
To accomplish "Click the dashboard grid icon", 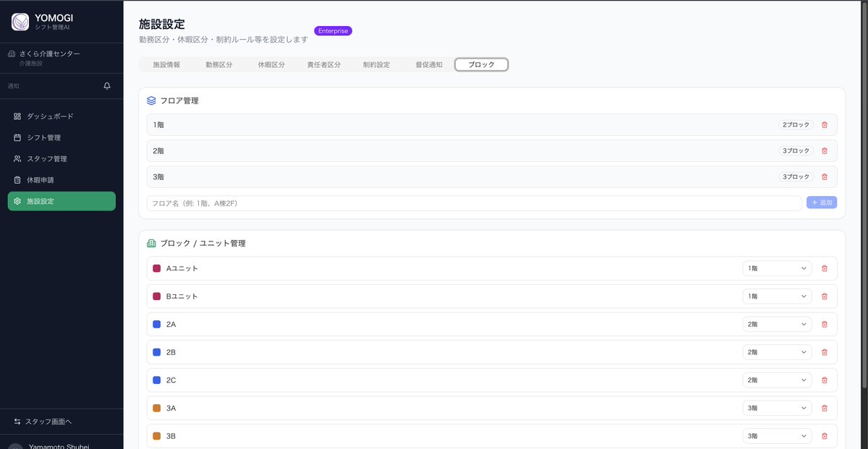I will coord(17,116).
